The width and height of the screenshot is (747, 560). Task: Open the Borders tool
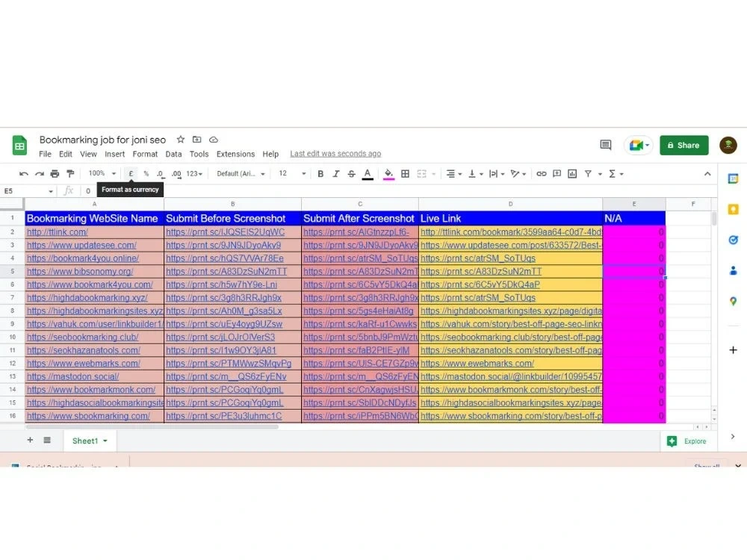tap(406, 174)
